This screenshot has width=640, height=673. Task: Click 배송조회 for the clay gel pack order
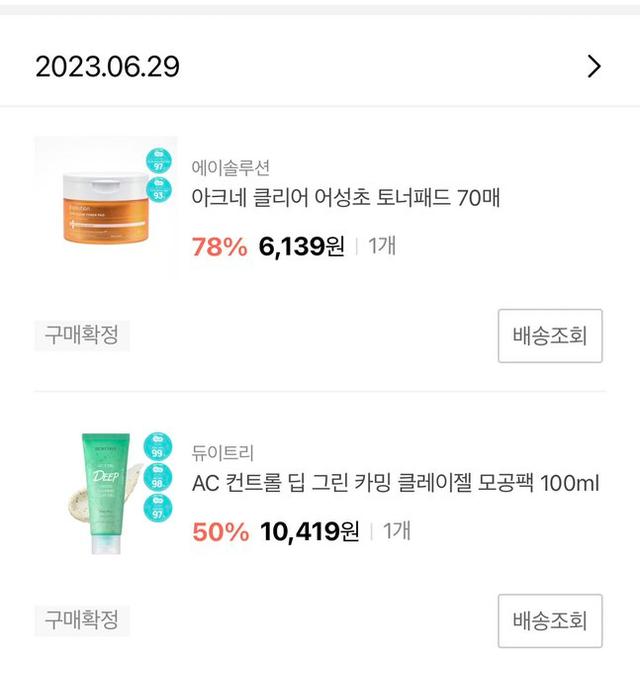(x=550, y=621)
